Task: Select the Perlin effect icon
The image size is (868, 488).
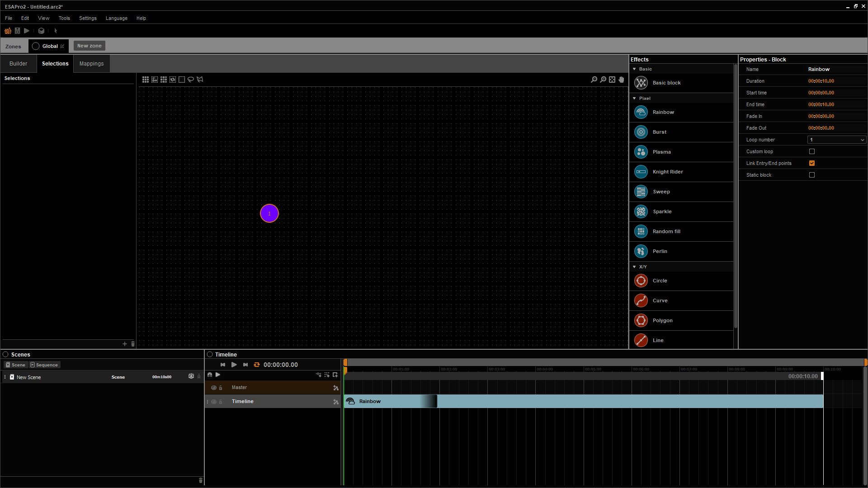Action: 641,251
